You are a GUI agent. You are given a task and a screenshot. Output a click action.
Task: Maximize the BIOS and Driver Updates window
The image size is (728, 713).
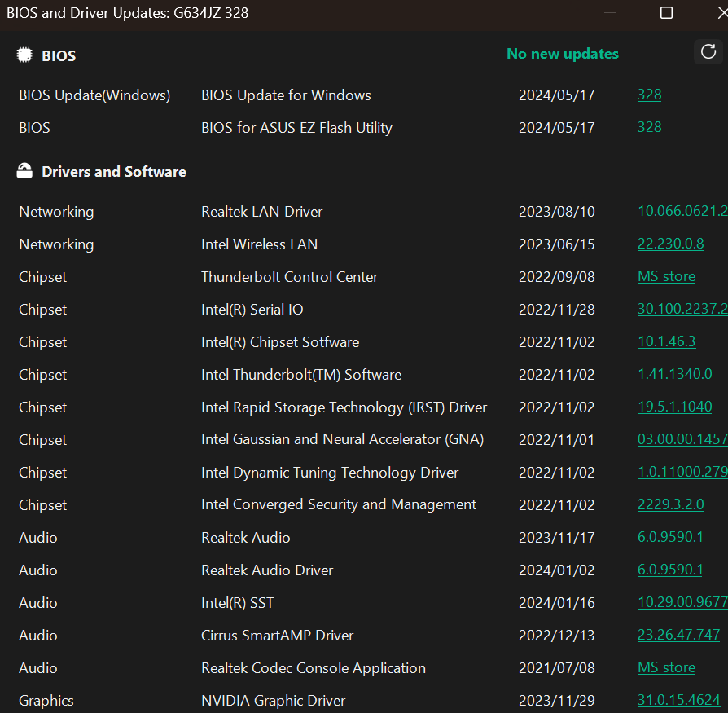point(666,12)
